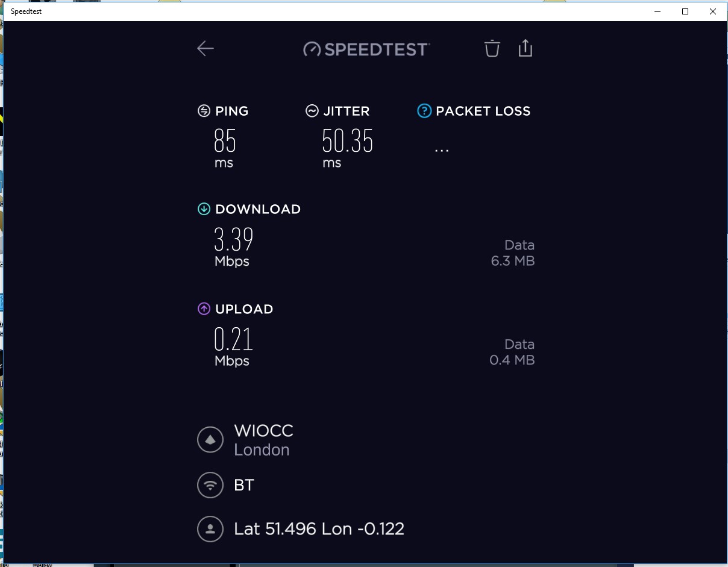Click the Speedtest title bar label

26,11
